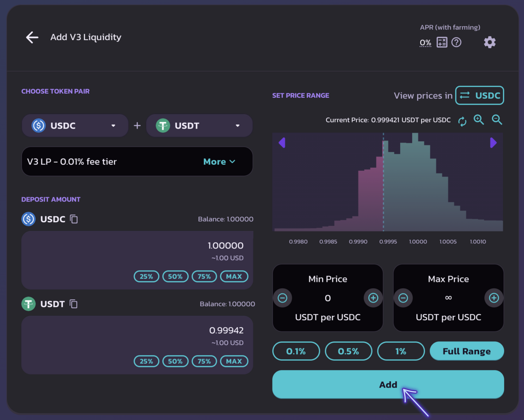524x420 pixels.
Task: Select the Full Range price preset
Action: 466,351
